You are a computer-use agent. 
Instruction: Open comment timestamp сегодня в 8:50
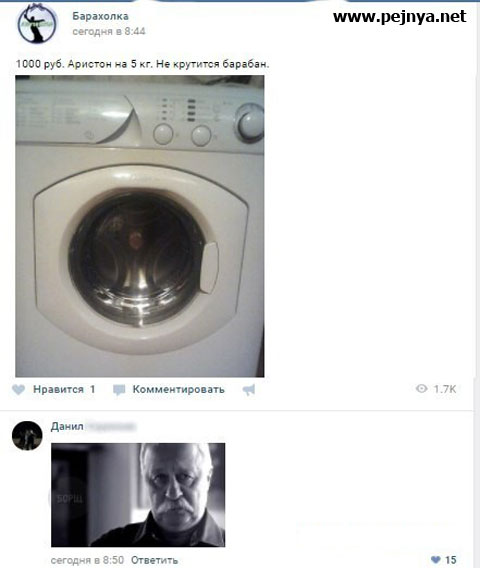[87, 560]
